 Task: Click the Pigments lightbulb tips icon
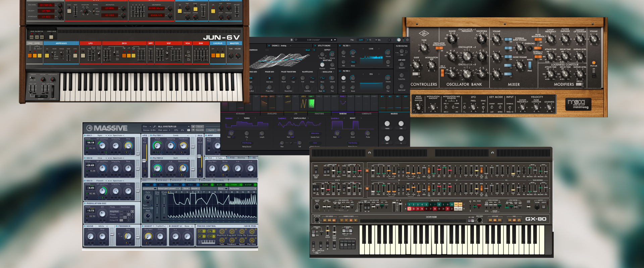tap(389, 40)
